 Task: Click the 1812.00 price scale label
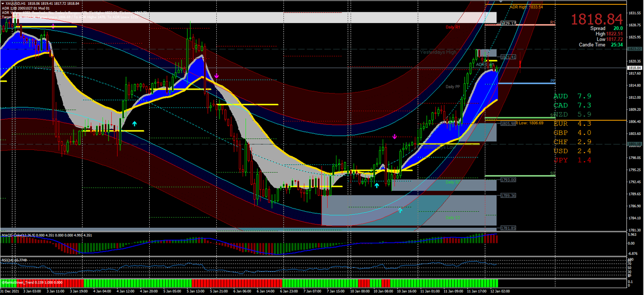tap(634, 97)
